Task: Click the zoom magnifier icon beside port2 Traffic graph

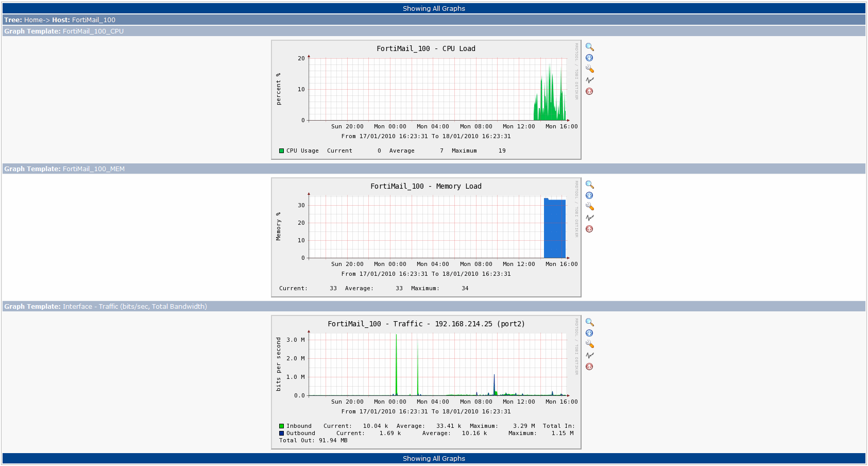Action: click(590, 322)
